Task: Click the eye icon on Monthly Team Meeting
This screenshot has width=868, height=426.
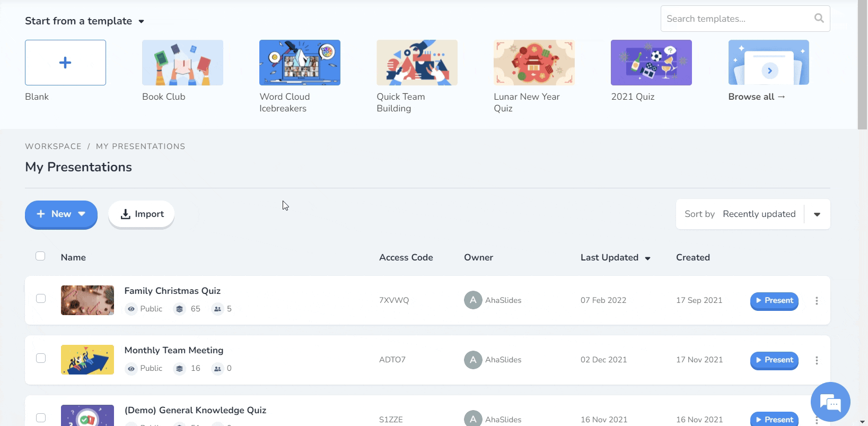Action: click(131, 368)
